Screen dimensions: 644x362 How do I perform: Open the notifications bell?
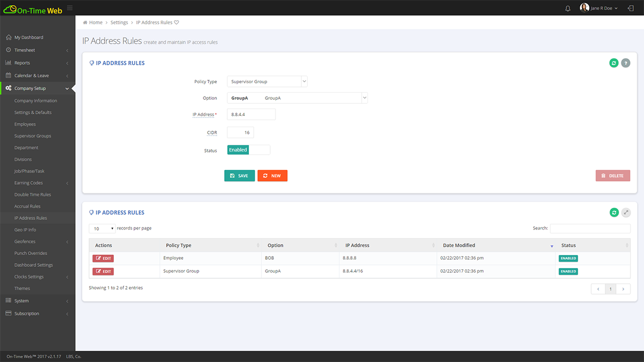click(x=567, y=8)
